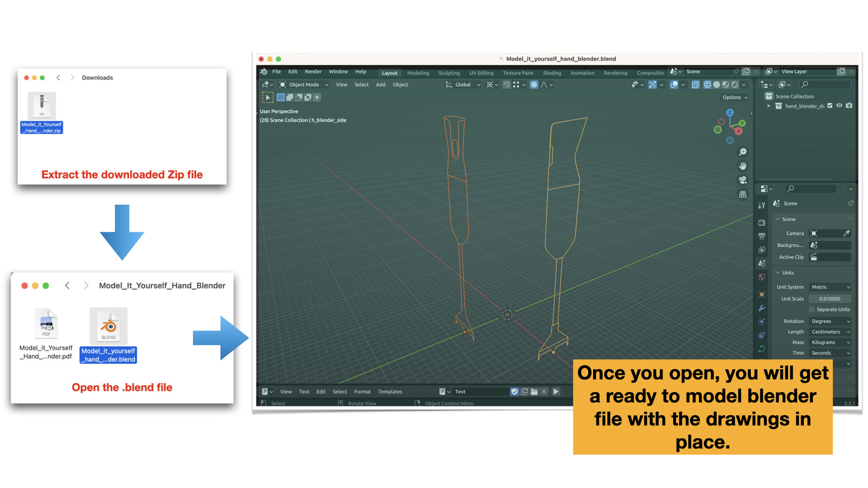This screenshot has width=868, height=488.
Task: Open text file with folder icon
Action: 534,392
